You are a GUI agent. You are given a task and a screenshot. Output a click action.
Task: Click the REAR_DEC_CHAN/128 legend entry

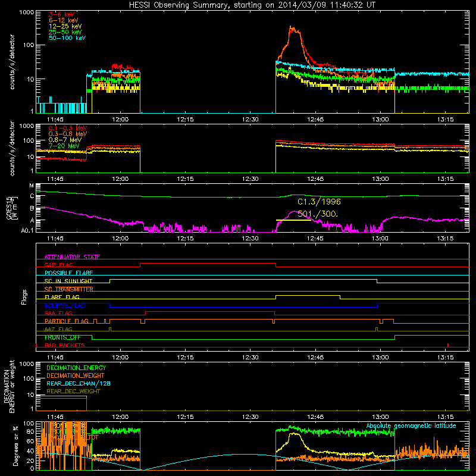(79, 383)
